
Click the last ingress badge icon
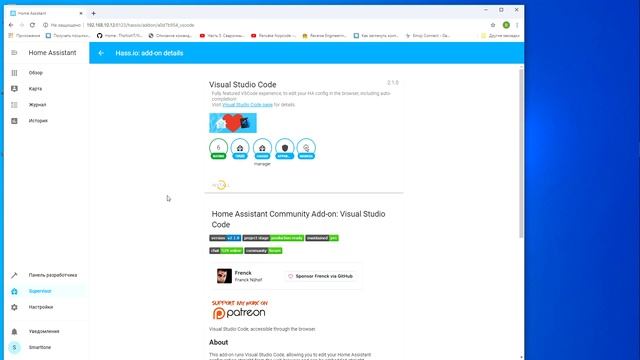pos(306,149)
